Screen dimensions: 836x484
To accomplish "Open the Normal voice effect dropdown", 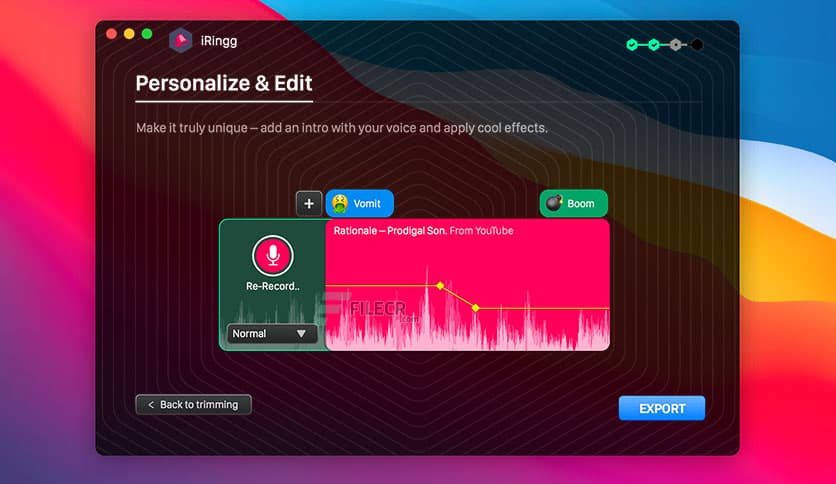I will [x=272, y=334].
